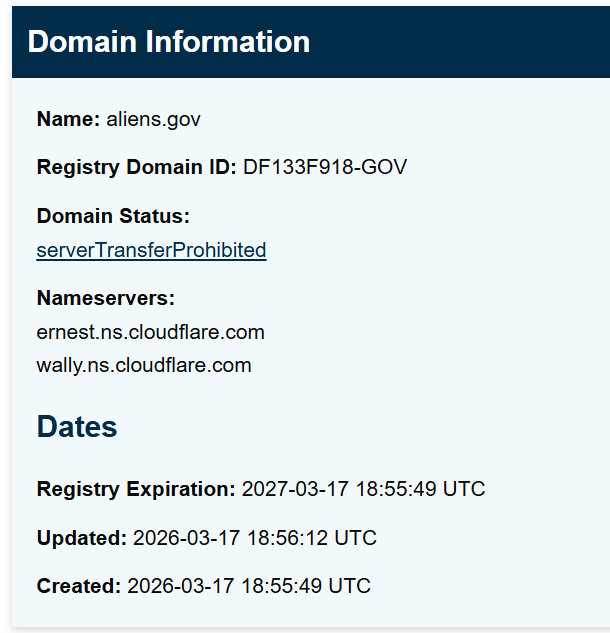Click the Domain Status: label
Image resolution: width=610 pixels, height=633 pixels.
point(113,216)
